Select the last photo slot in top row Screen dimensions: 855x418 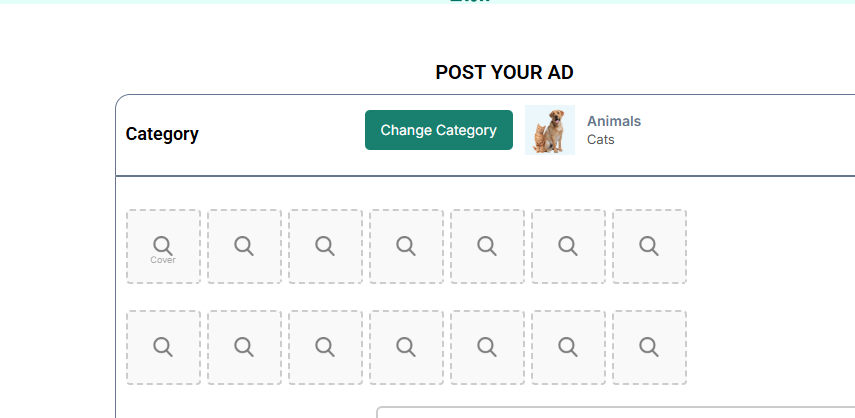tap(649, 246)
